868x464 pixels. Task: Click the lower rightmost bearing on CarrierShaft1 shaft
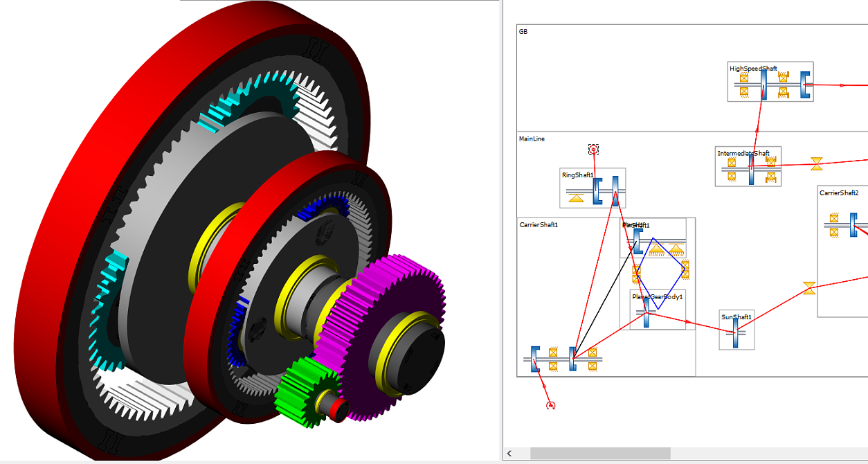pyautogui.click(x=593, y=366)
